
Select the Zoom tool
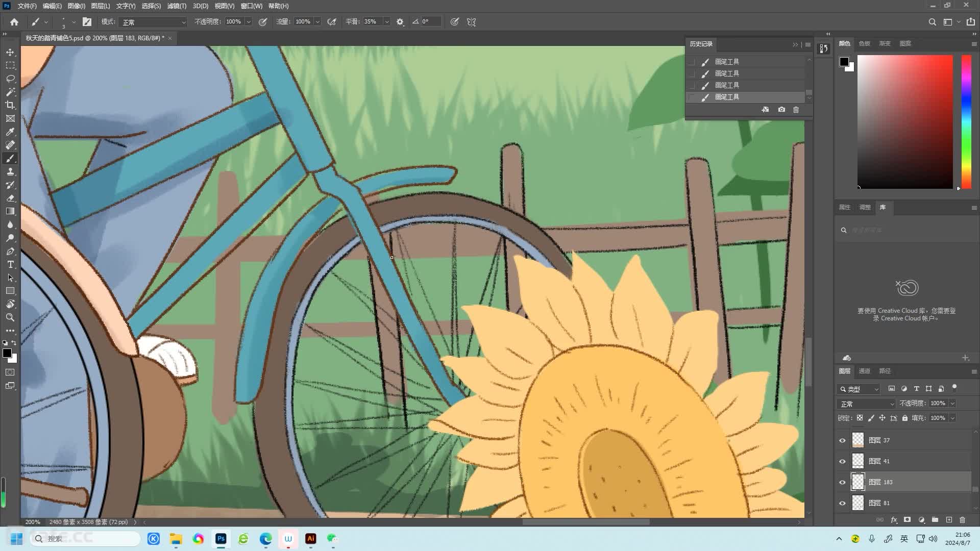(10, 317)
